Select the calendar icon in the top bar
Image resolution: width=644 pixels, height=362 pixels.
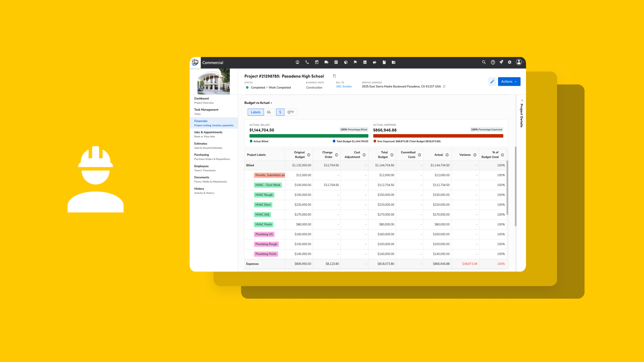click(317, 62)
